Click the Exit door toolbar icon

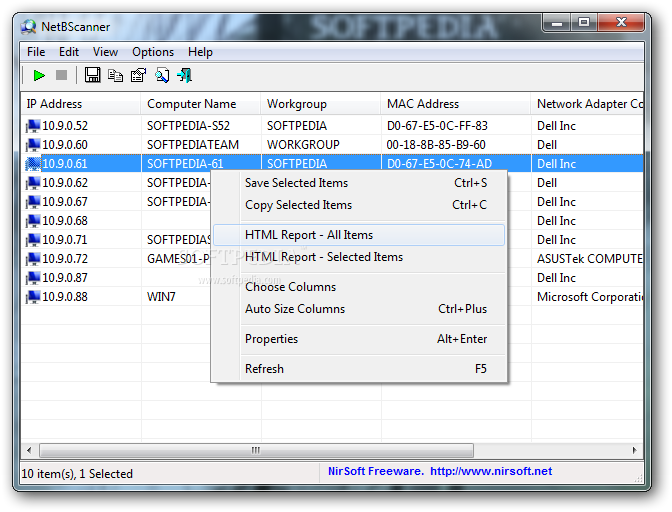pyautogui.click(x=185, y=75)
